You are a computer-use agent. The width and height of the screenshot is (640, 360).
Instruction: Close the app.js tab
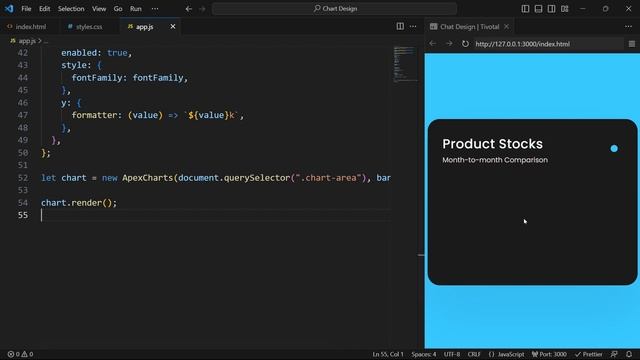173,27
